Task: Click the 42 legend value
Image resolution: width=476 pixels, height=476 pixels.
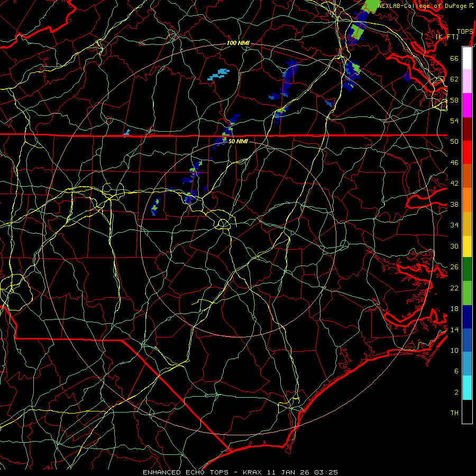Action: (454, 184)
